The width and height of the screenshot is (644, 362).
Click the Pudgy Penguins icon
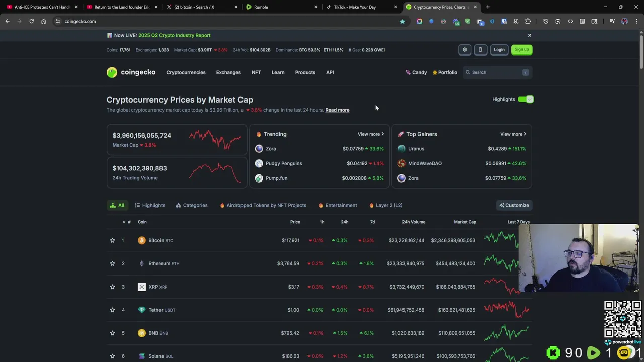[x=259, y=163]
